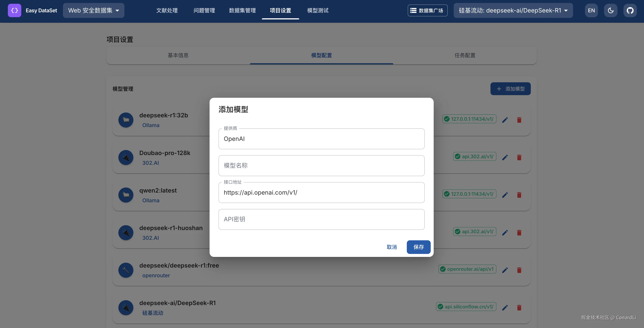The image size is (644, 328).
Task: Click the API密钥 input field
Action: 321,219
